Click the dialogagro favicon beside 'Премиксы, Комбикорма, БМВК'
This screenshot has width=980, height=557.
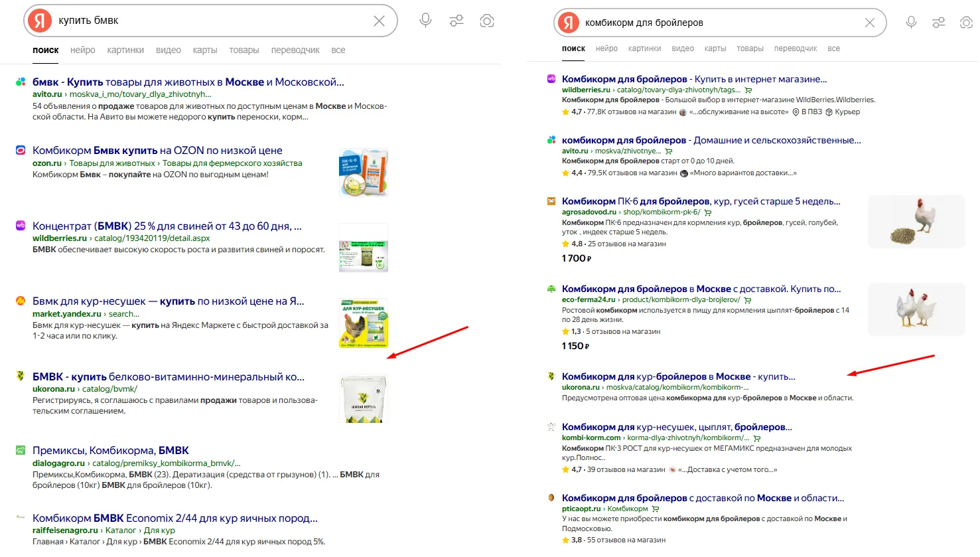[21, 450]
